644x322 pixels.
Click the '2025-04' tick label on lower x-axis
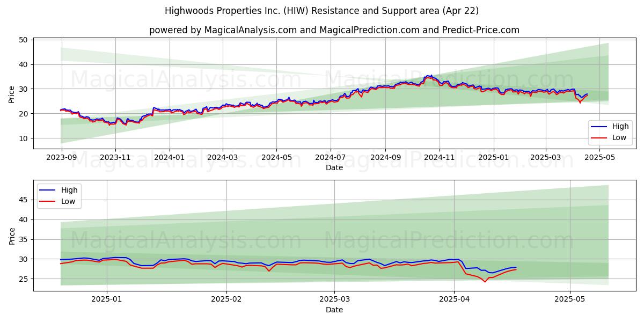pyautogui.click(x=454, y=299)
